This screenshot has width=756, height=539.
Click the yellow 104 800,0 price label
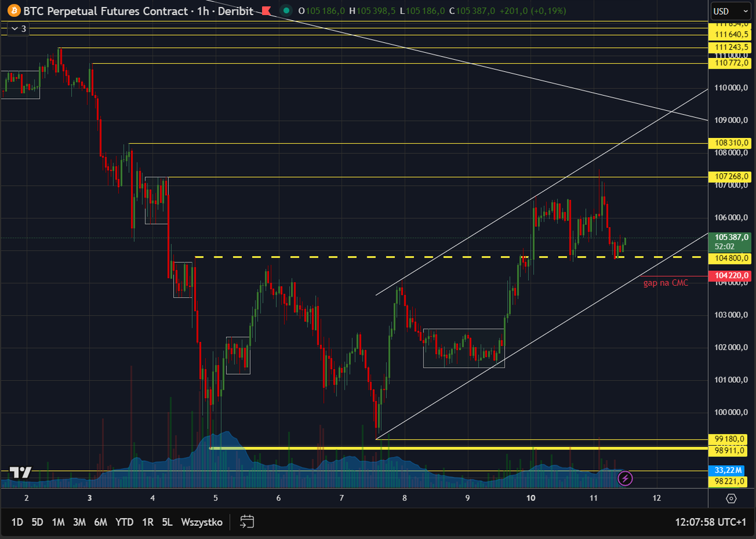[x=730, y=258]
